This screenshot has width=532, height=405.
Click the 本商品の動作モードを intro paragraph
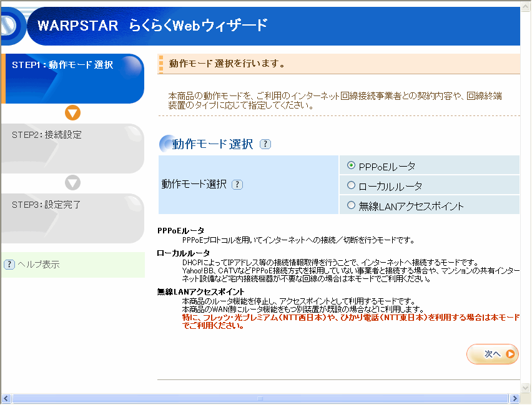[x=335, y=100]
